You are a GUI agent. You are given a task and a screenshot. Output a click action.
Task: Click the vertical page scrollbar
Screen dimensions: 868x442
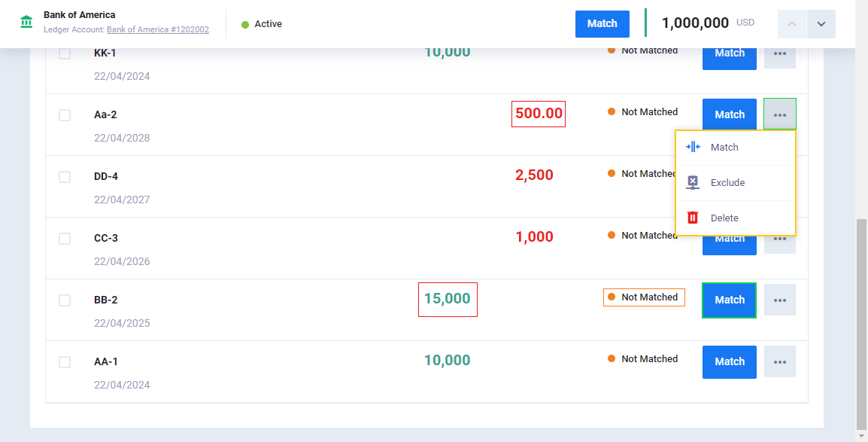pos(860,324)
